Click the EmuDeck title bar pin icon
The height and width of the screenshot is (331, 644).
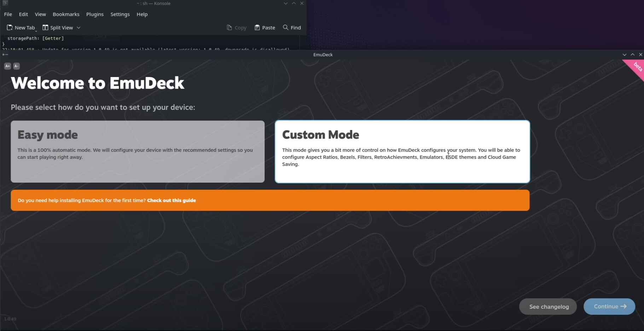pyautogui.click(x=5, y=55)
